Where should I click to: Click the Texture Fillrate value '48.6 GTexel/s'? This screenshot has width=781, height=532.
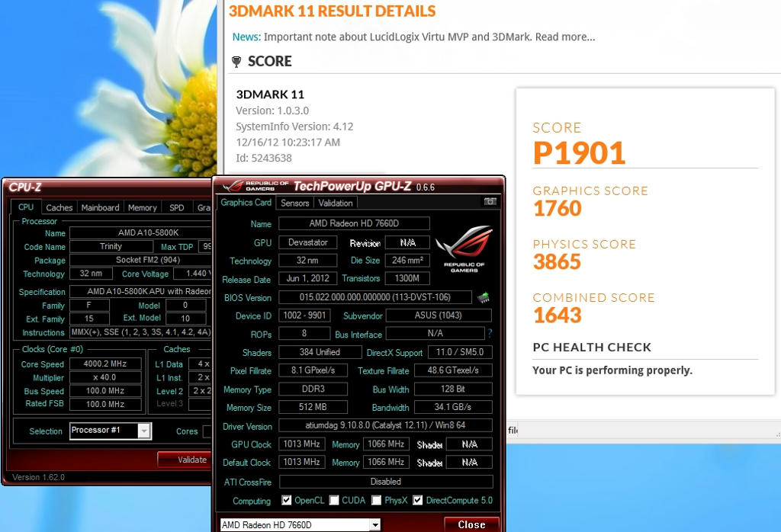[x=453, y=370]
